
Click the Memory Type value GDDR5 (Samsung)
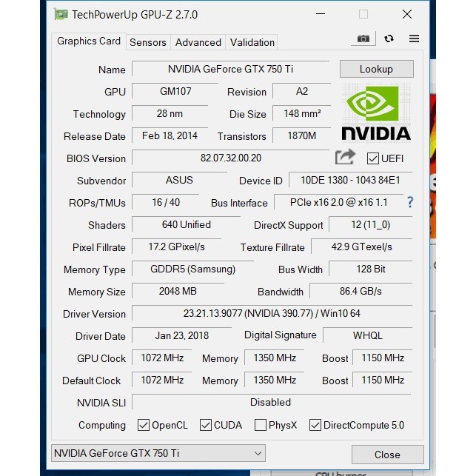(192, 269)
